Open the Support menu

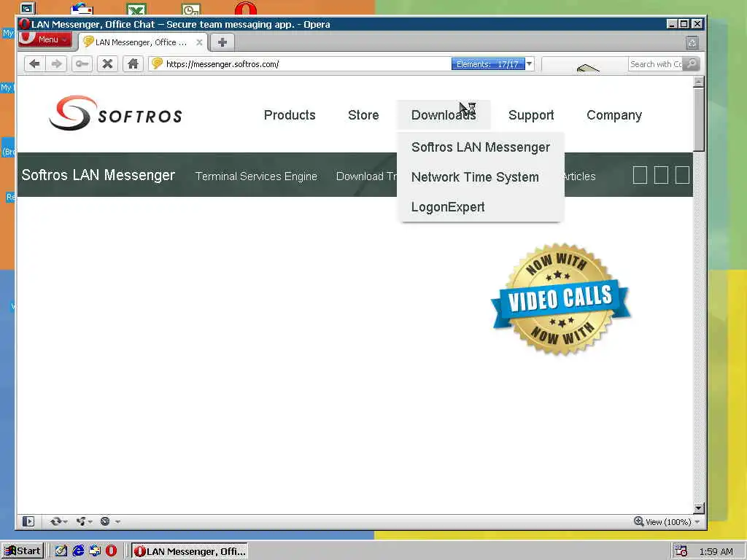[531, 115]
